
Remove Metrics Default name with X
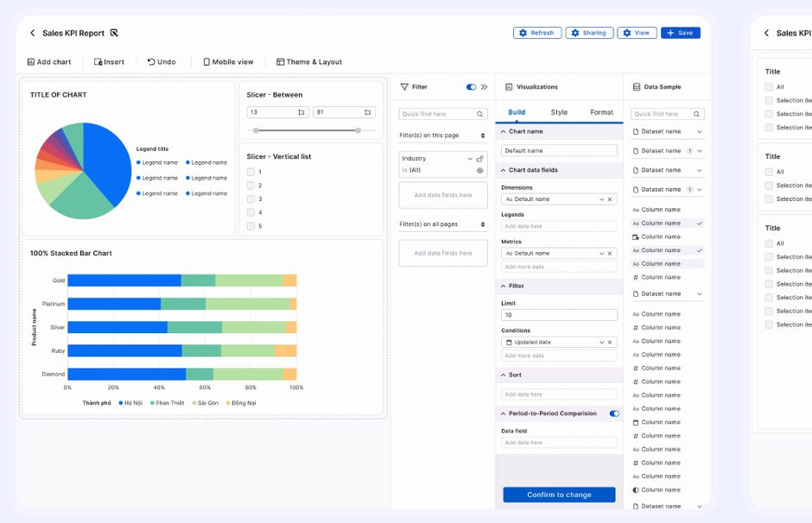tap(610, 254)
